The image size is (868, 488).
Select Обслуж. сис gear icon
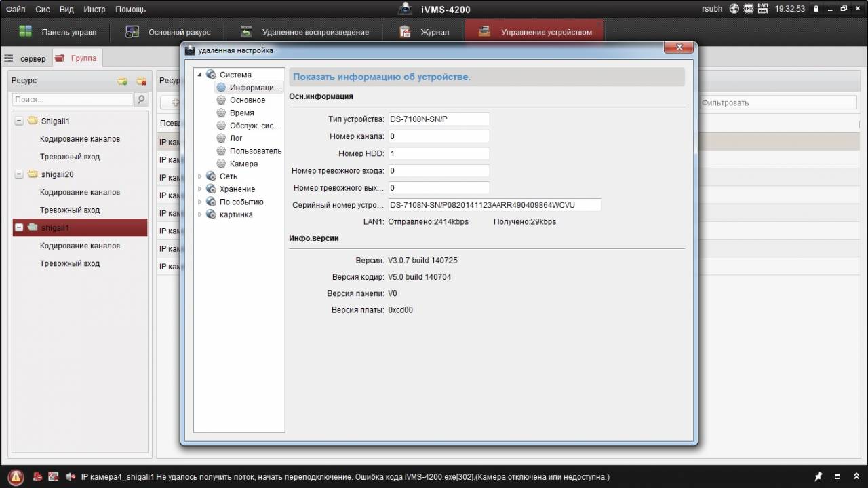coord(221,126)
